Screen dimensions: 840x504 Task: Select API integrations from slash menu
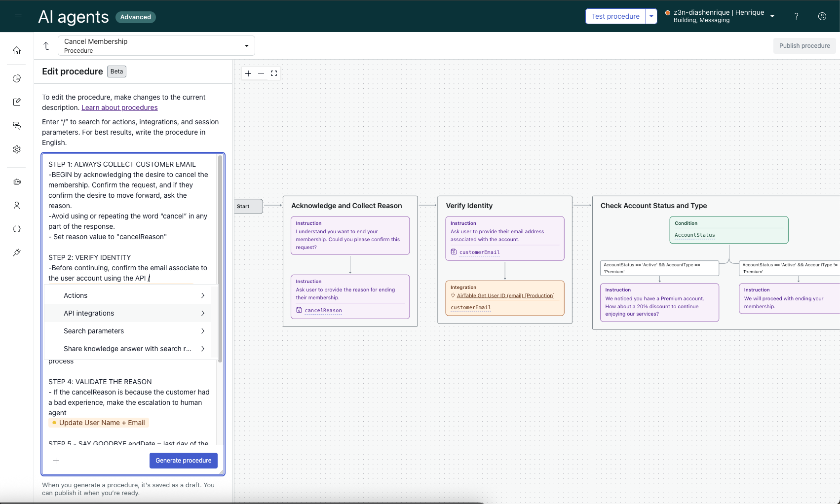89,313
